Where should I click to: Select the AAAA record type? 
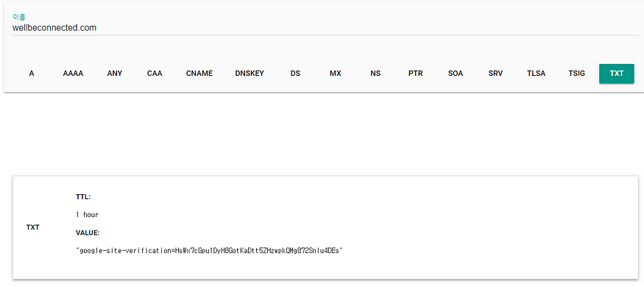tap(73, 74)
